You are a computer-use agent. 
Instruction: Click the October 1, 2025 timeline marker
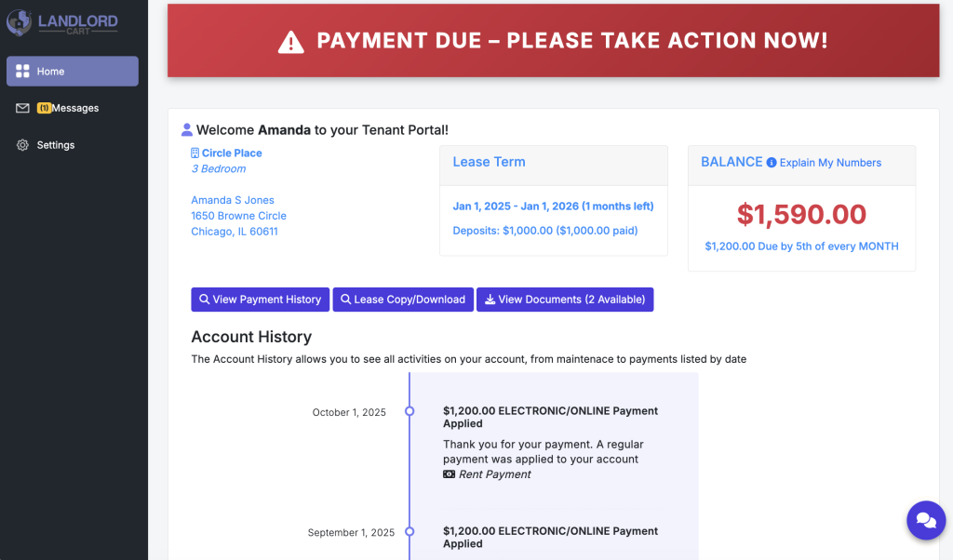[x=409, y=411]
